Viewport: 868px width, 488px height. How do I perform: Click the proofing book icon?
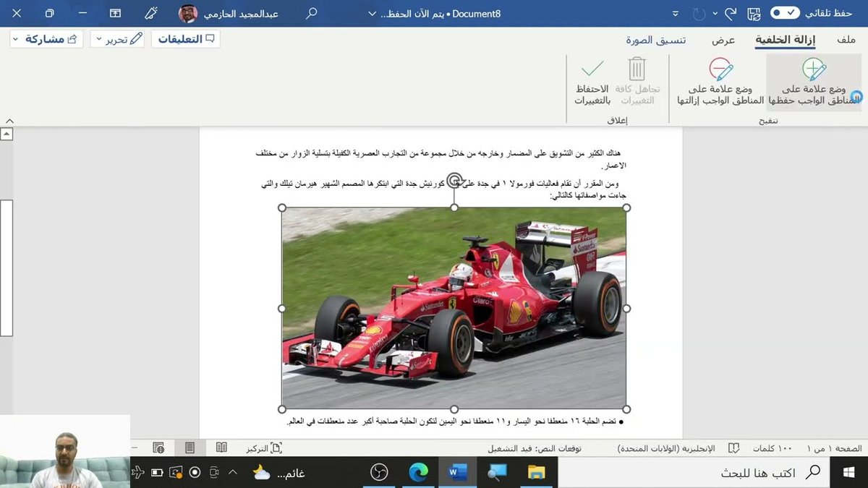[733, 448]
